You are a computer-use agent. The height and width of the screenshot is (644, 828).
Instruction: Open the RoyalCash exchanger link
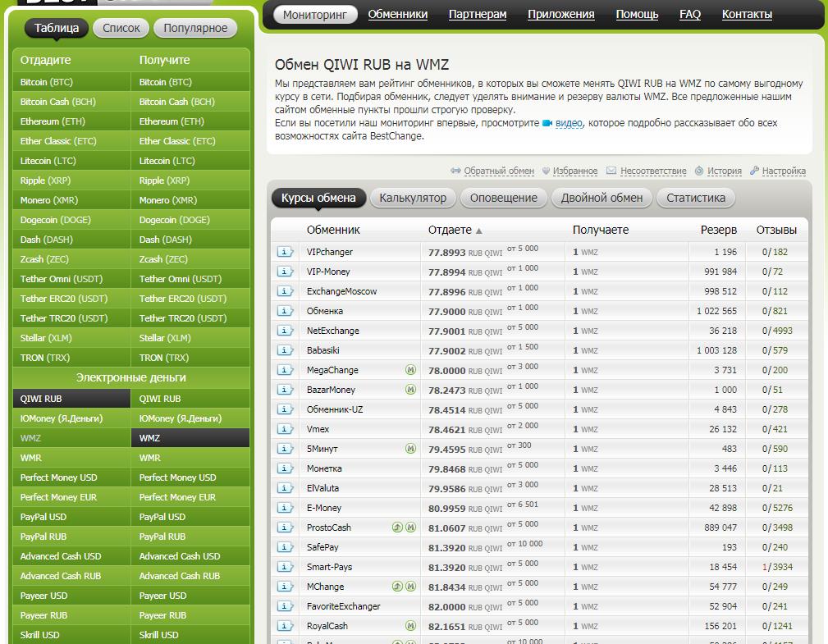327,626
